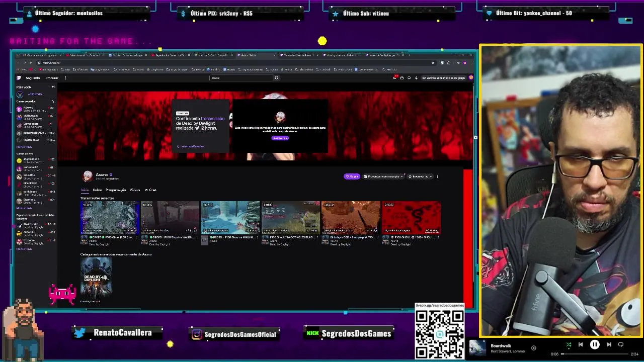The image size is (644, 362).
Task: Open the whispers inbox icon
Action: click(402, 78)
